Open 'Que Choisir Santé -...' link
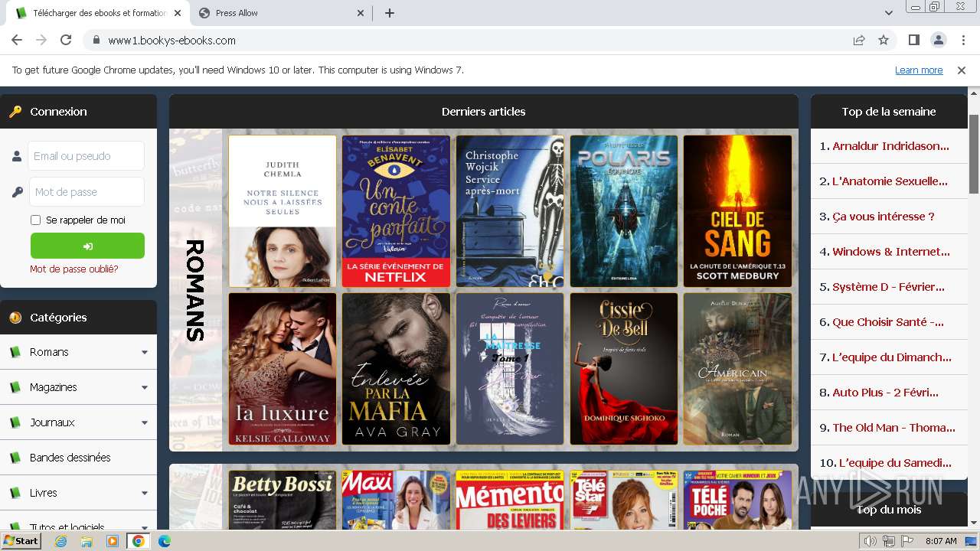This screenshot has height=551, width=980. (888, 322)
